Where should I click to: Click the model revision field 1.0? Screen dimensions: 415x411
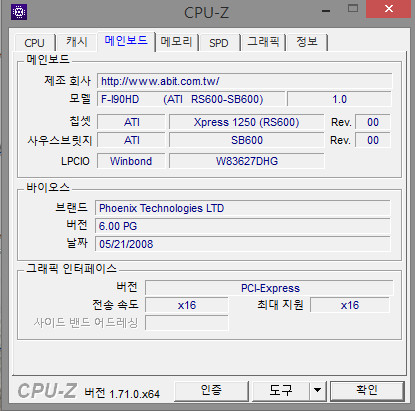(339, 99)
